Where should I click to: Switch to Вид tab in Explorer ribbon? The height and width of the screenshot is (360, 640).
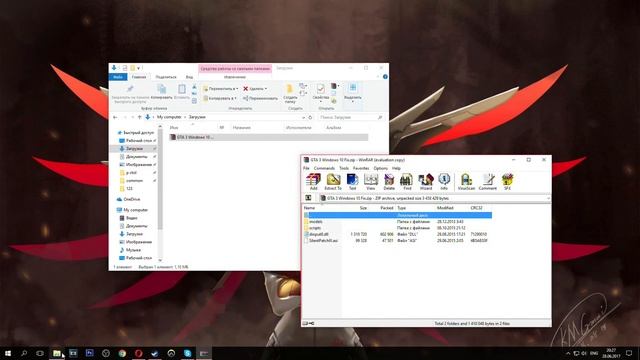click(189, 77)
